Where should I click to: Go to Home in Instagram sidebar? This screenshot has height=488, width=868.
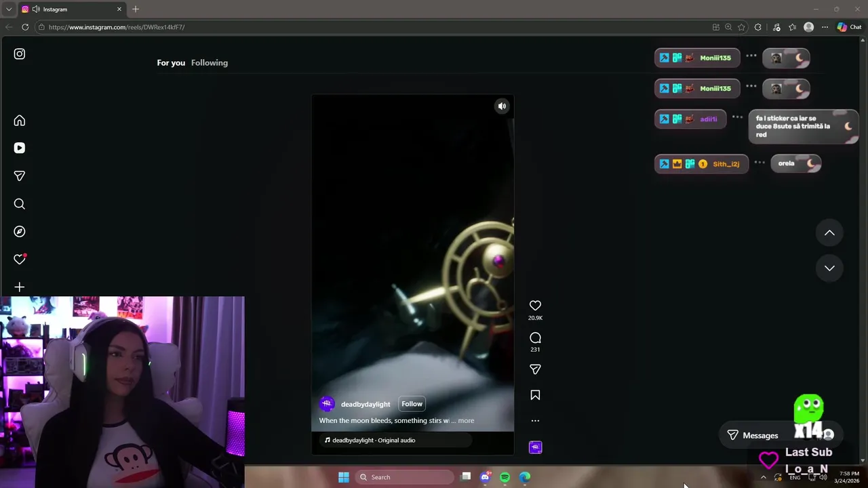pos(20,121)
